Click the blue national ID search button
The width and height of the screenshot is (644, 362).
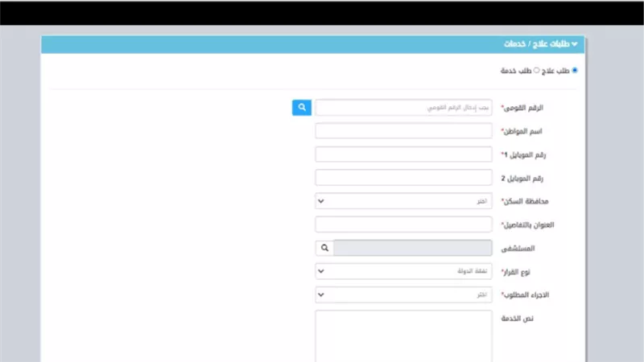301,108
